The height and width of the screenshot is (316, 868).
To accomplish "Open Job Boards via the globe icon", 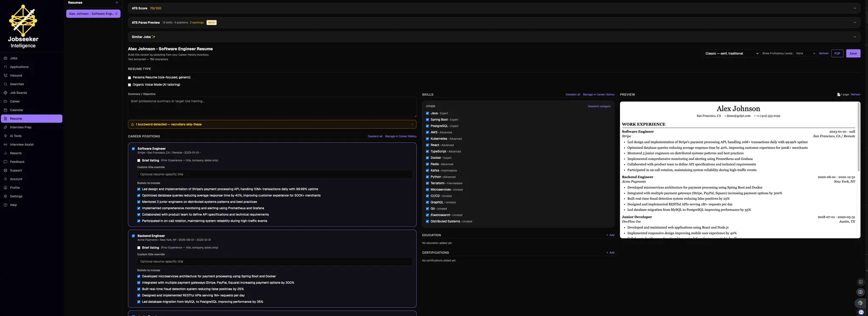I will tap(6, 92).
